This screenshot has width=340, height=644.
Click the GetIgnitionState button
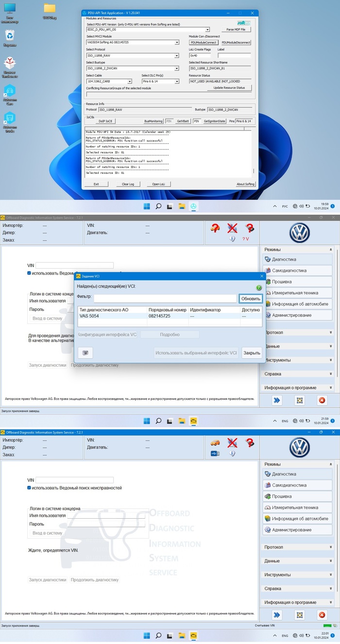click(x=214, y=121)
